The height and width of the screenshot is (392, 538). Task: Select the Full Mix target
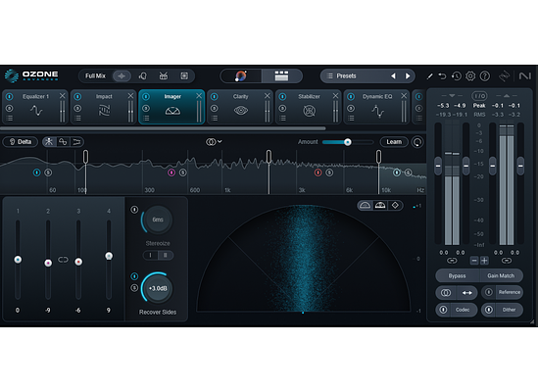[x=95, y=75]
